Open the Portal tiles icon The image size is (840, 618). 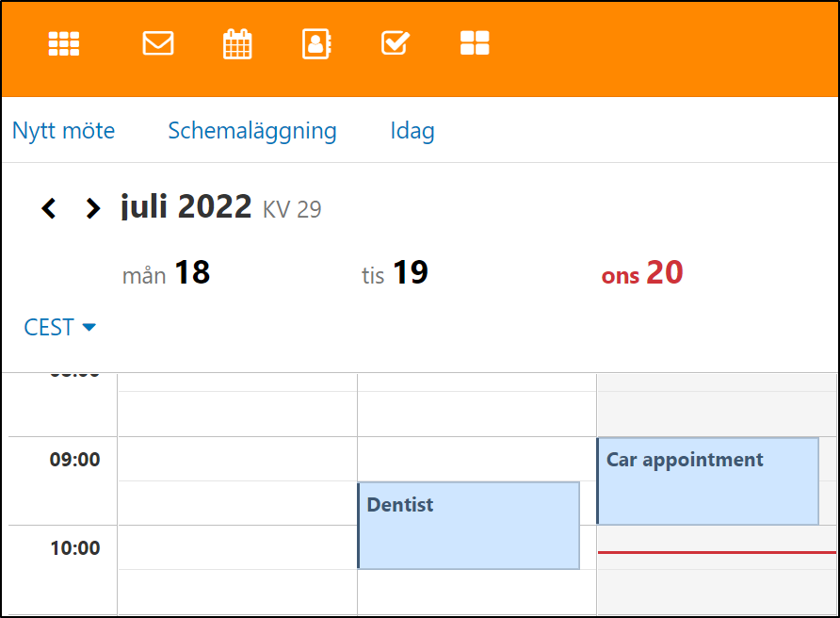(x=475, y=43)
